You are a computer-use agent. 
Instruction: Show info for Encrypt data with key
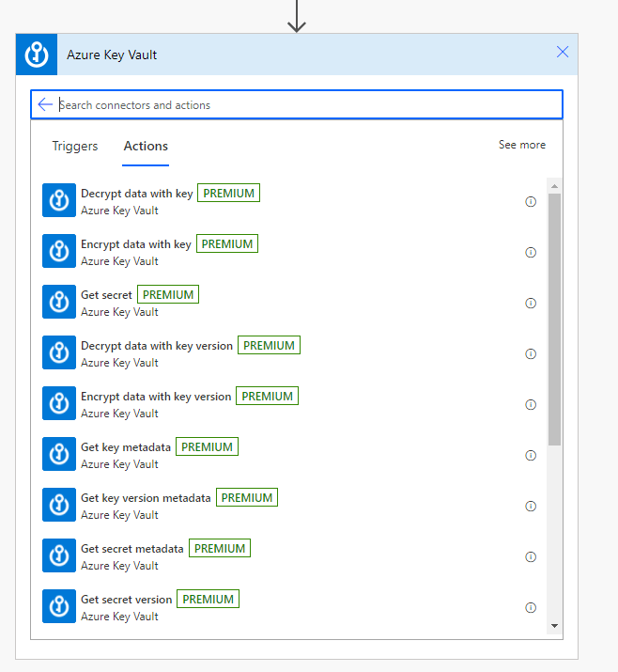[531, 253]
